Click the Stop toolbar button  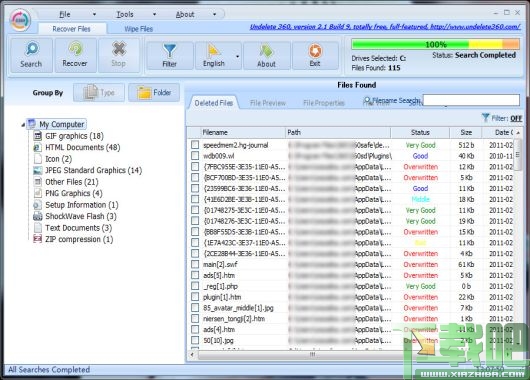[119, 55]
